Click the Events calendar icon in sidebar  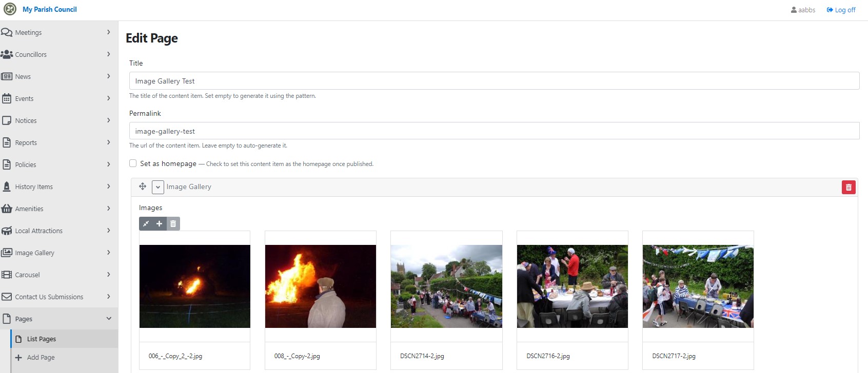(x=7, y=98)
